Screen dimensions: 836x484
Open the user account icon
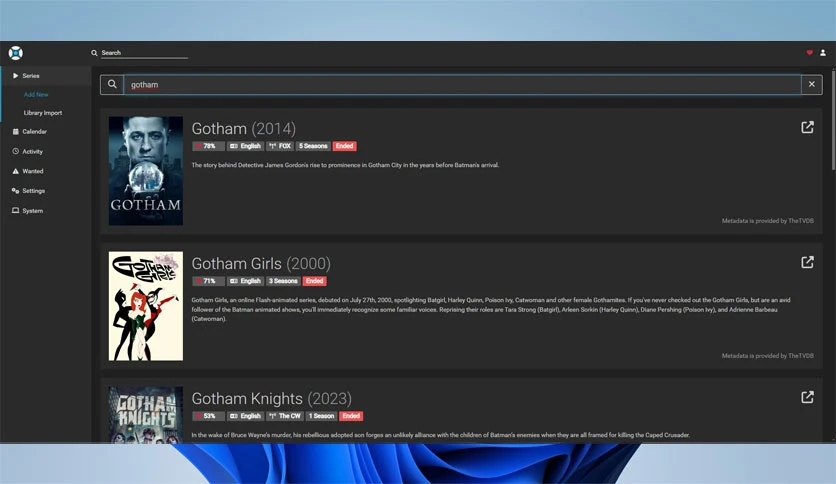click(x=823, y=53)
